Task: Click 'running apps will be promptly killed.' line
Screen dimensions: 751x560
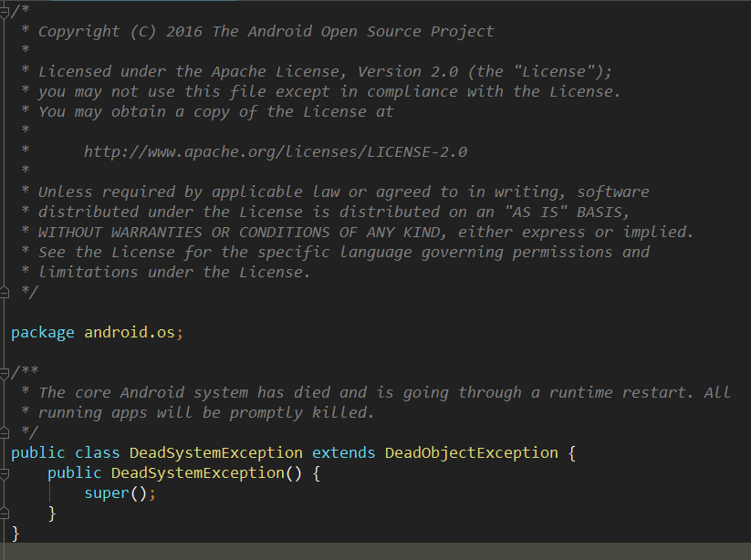Action: (206, 412)
